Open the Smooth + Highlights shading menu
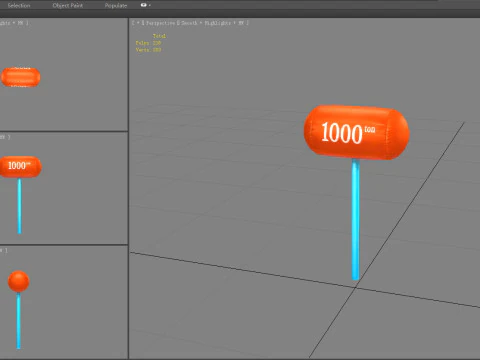480x360 pixels. pyautogui.click(x=206, y=23)
